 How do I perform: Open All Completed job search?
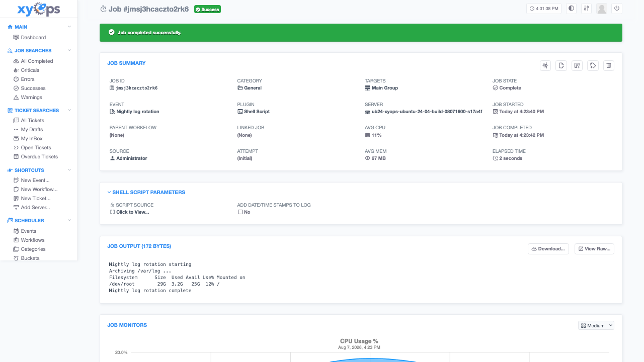pyautogui.click(x=37, y=61)
